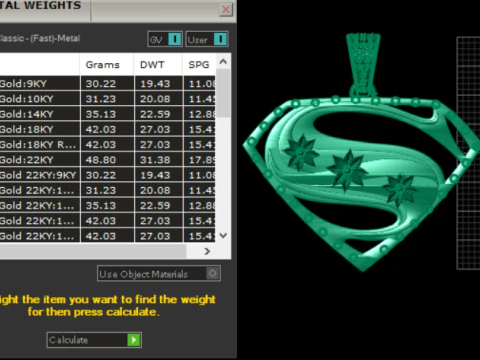Select the Gold:14KY row
The height and width of the screenshot is (360, 480).
tap(107, 114)
